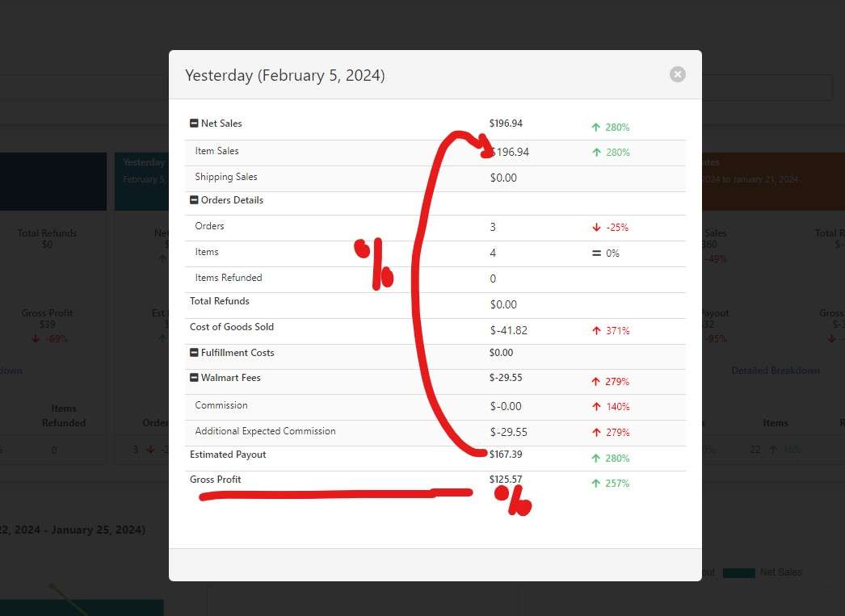Click the red down arrow beside Orders -25%
Viewport: 845px width, 616px height.
596,228
